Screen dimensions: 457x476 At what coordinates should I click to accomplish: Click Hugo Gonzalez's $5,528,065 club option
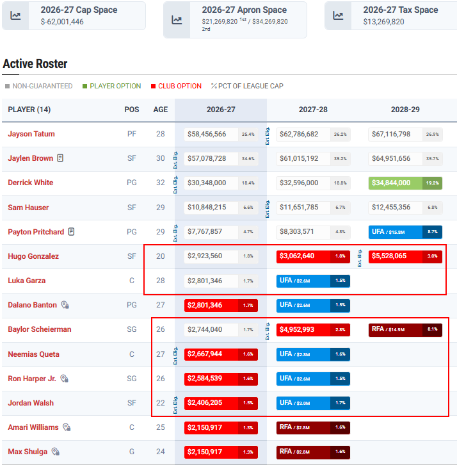coord(405,256)
